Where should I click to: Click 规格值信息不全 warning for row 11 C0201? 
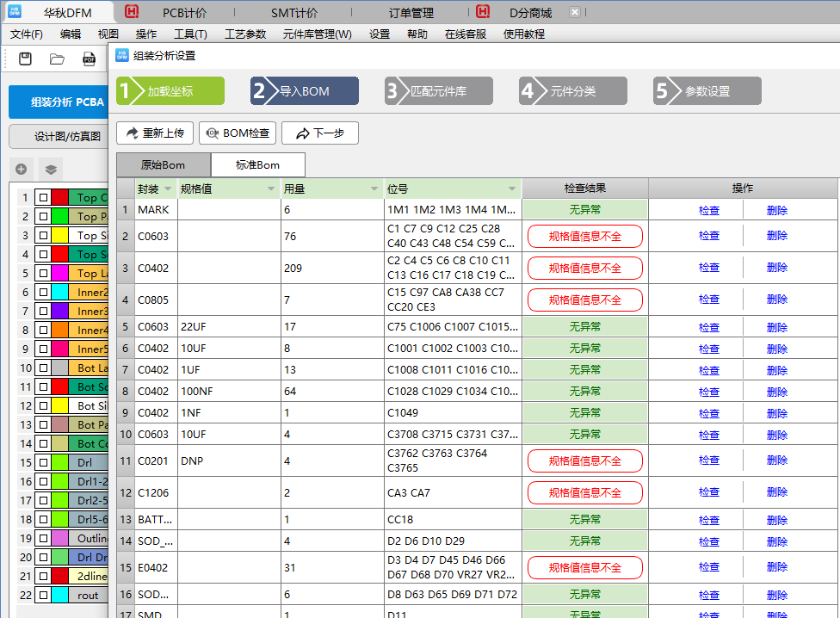(585, 460)
